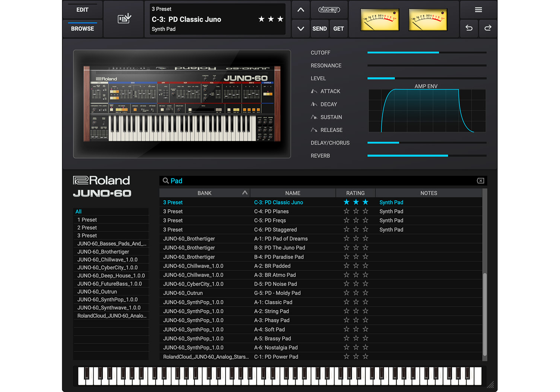The height and width of the screenshot is (392, 560).
Task: Click the patch list vertical scrollbar
Action: click(485, 314)
